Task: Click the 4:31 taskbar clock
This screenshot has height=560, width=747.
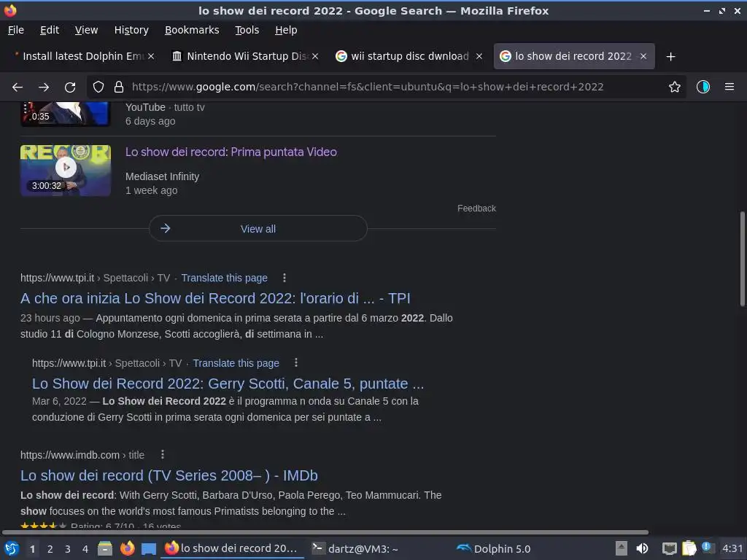Action: [x=732, y=548]
